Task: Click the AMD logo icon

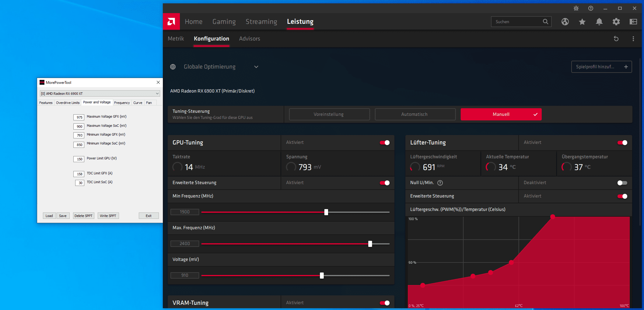Action: pos(171,22)
